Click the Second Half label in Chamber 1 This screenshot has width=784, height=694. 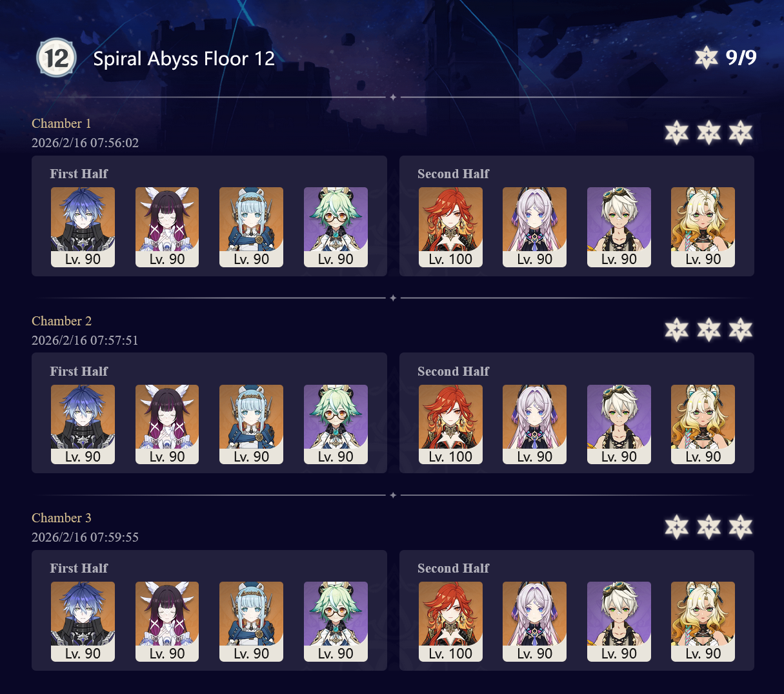point(454,174)
